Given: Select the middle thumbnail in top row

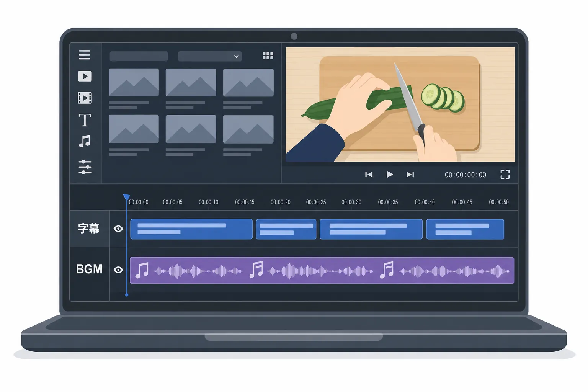Looking at the screenshot, I should tap(191, 82).
